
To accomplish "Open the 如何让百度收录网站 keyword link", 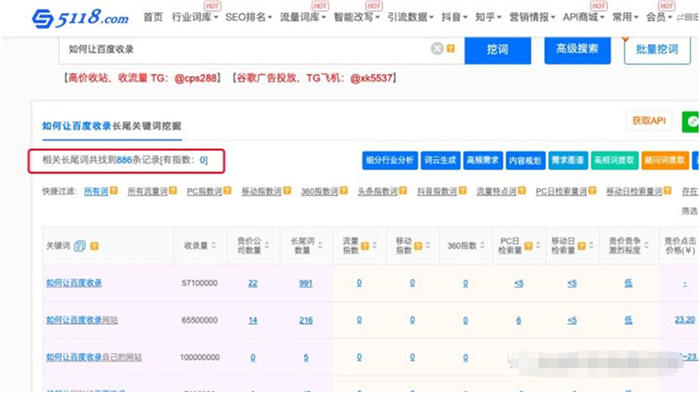I will click(82, 320).
